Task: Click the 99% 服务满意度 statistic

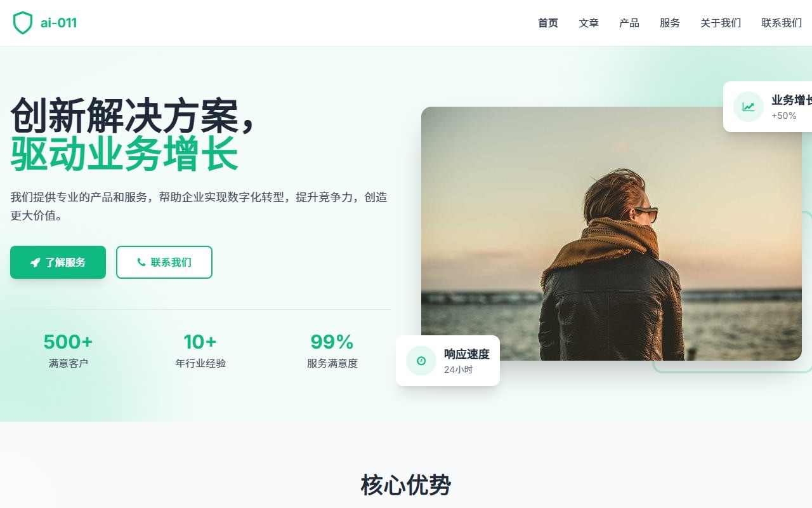Action: pyautogui.click(x=332, y=351)
